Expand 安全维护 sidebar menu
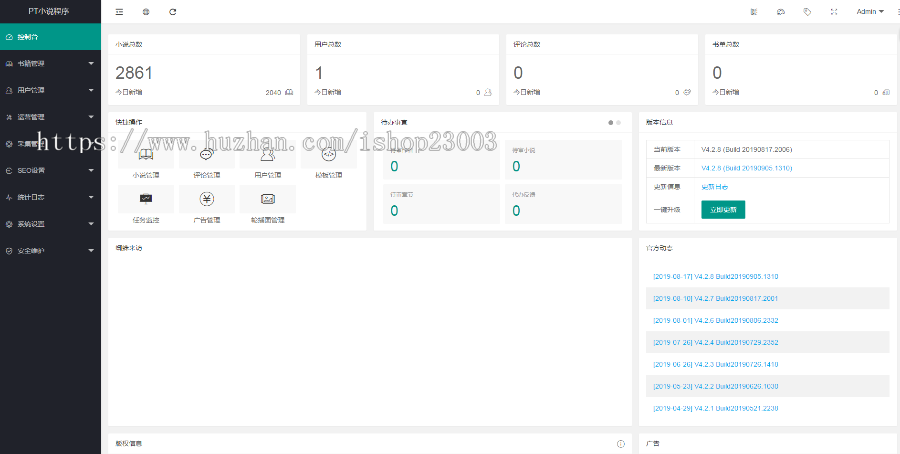Screen dimensions: 900x454 click(x=51, y=251)
